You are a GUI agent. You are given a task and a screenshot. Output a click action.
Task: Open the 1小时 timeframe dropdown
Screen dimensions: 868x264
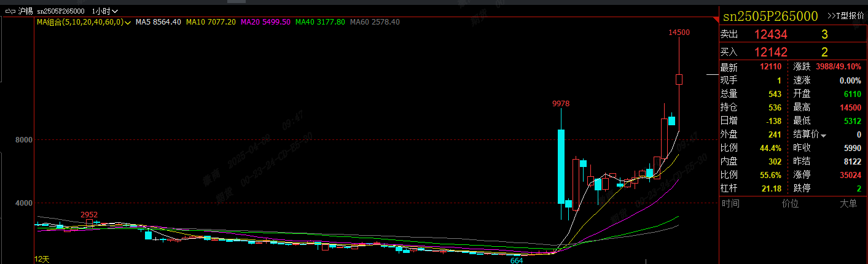pos(105,11)
